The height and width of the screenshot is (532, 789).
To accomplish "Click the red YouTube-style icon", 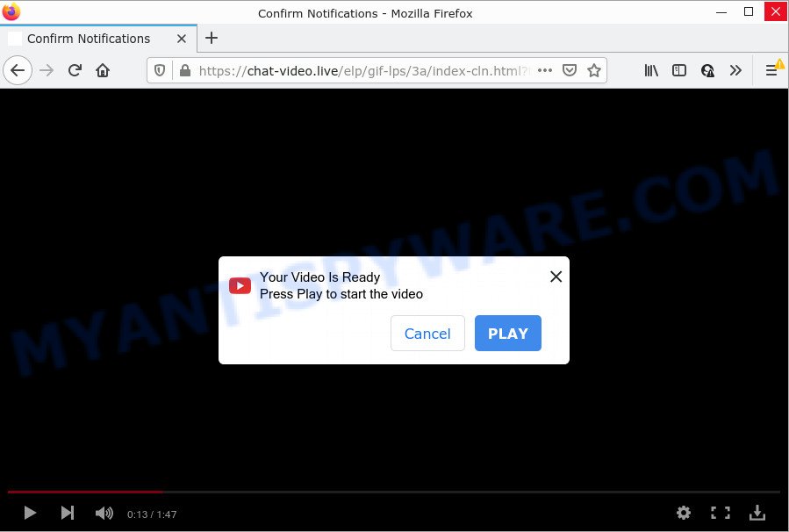I will point(240,285).
